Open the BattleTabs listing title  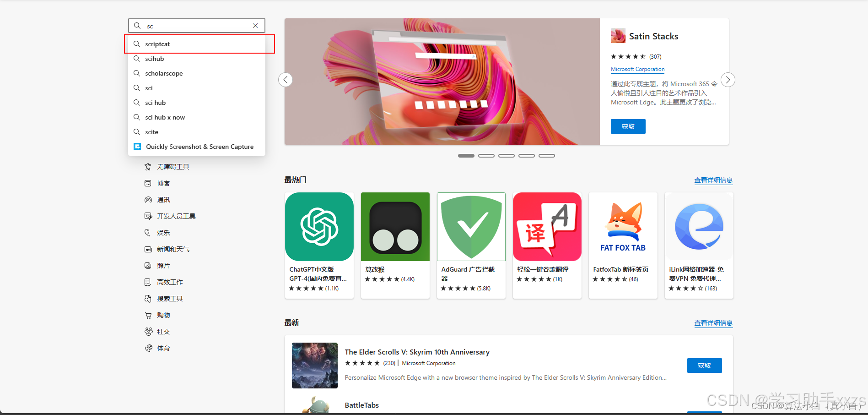click(x=362, y=405)
